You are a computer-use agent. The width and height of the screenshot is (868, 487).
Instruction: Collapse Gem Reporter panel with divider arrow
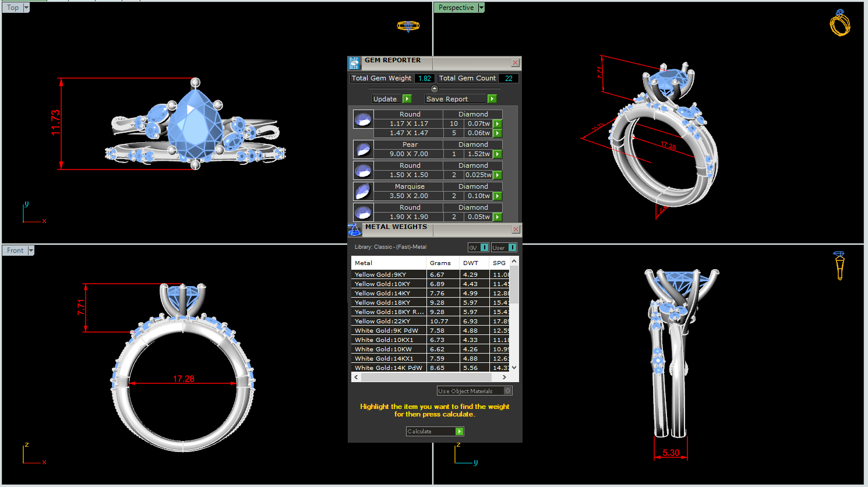(434, 89)
